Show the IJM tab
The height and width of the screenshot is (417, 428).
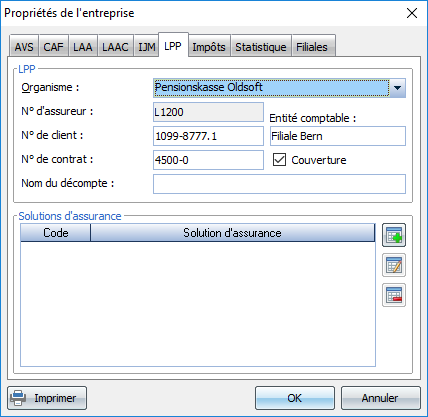pos(146,47)
